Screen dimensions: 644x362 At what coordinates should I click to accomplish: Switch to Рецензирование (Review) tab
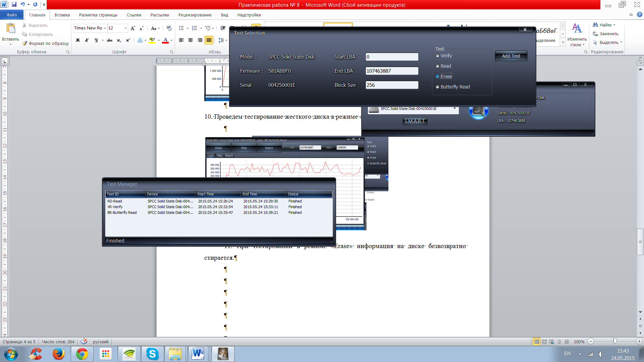point(195,15)
